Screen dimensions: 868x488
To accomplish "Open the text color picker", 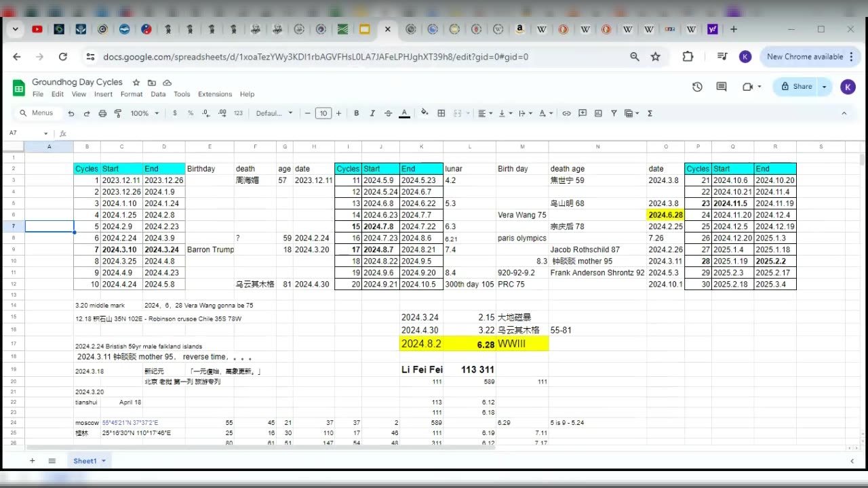I will (x=404, y=113).
